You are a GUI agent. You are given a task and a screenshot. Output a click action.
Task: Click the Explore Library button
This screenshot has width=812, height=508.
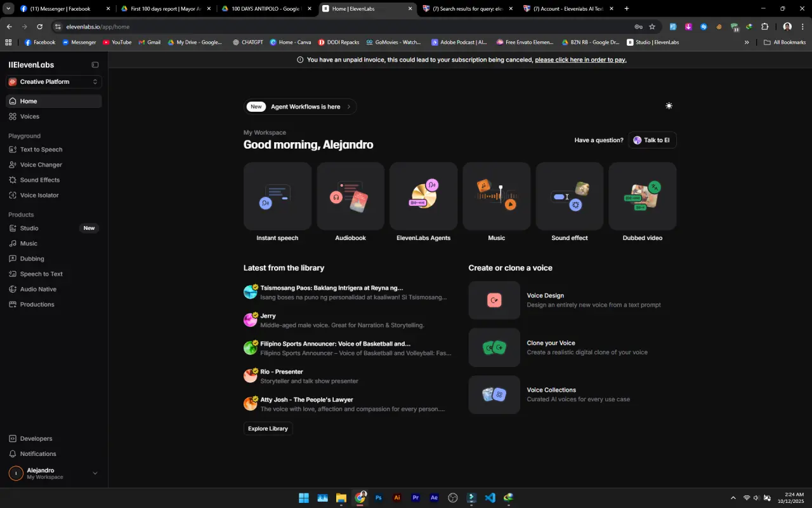click(268, 429)
